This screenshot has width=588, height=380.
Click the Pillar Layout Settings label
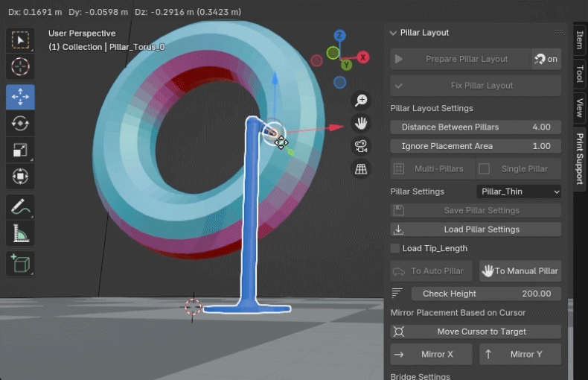tap(432, 108)
